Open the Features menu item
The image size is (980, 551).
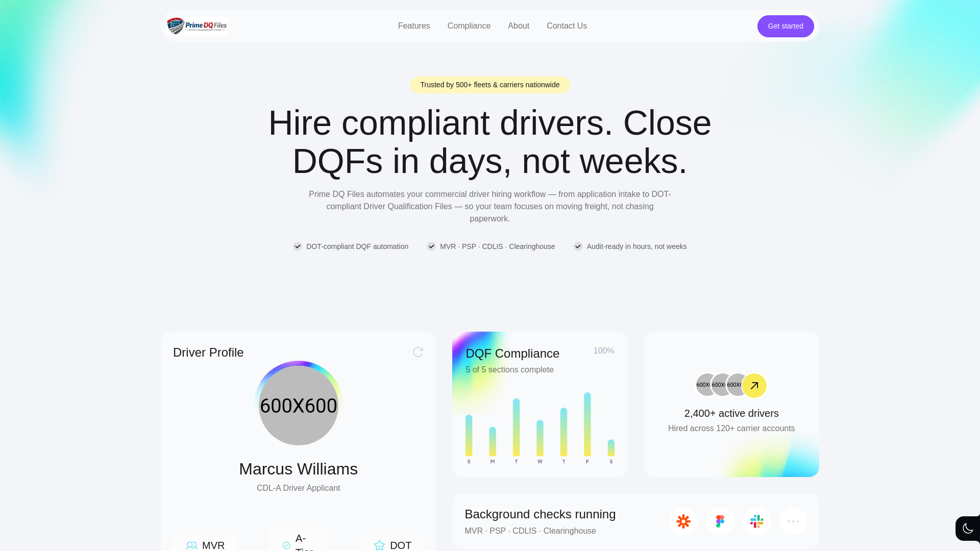click(x=414, y=26)
